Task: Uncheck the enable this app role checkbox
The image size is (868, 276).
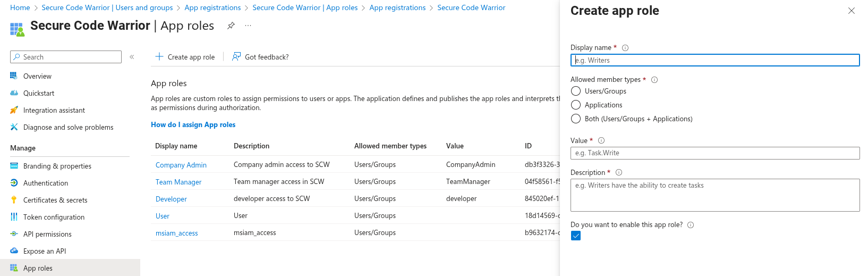Action: tap(576, 236)
